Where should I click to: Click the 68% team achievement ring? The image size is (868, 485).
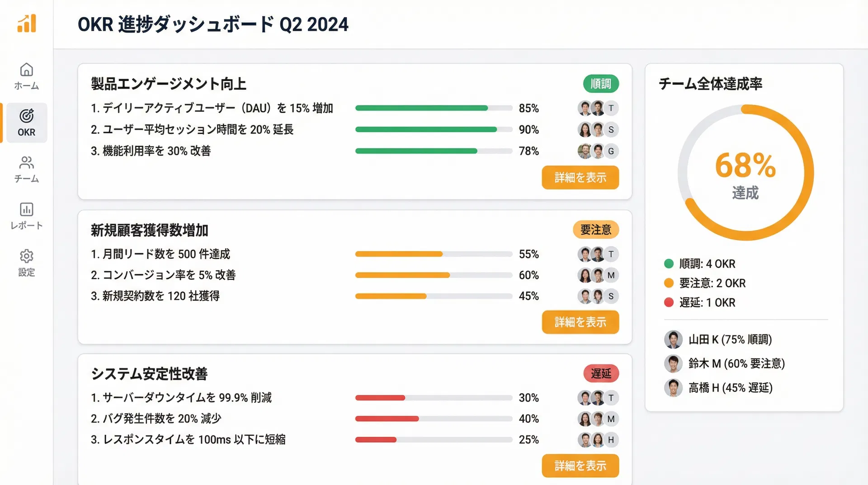click(x=745, y=172)
